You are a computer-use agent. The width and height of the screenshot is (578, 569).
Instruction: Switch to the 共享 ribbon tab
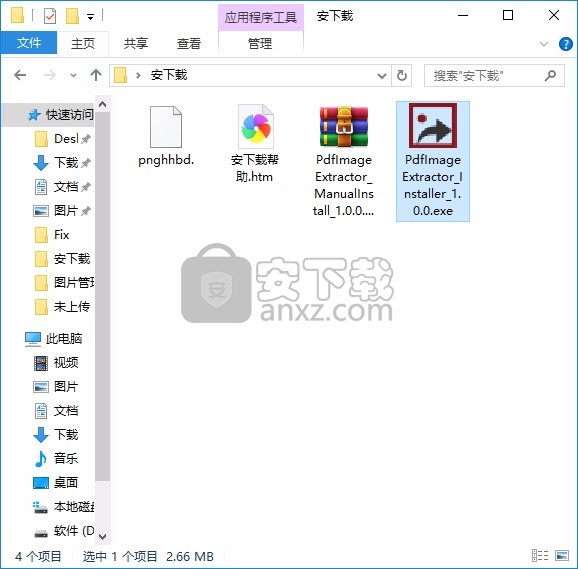point(136,43)
